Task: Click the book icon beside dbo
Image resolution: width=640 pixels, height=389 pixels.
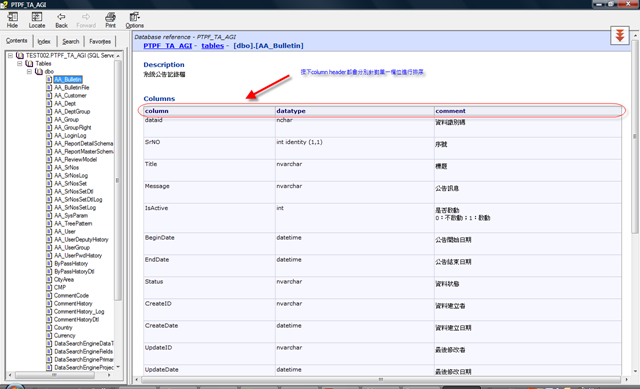Action: click(39, 71)
